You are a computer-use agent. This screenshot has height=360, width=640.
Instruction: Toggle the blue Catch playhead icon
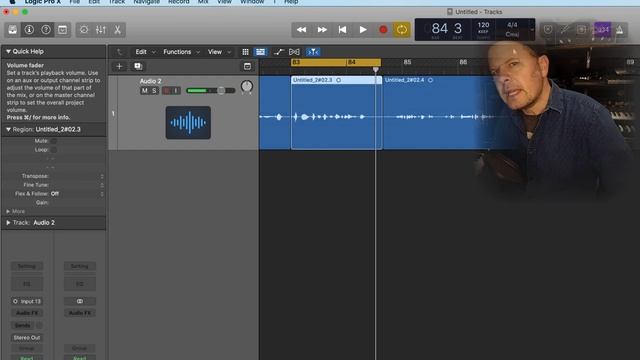[x=313, y=52]
